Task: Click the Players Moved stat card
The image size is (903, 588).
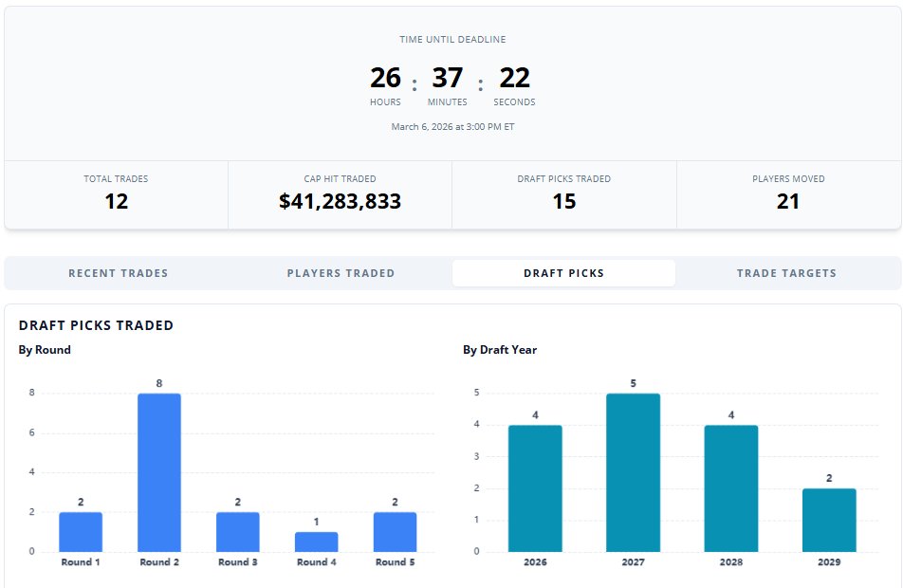Action: click(788, 194)
